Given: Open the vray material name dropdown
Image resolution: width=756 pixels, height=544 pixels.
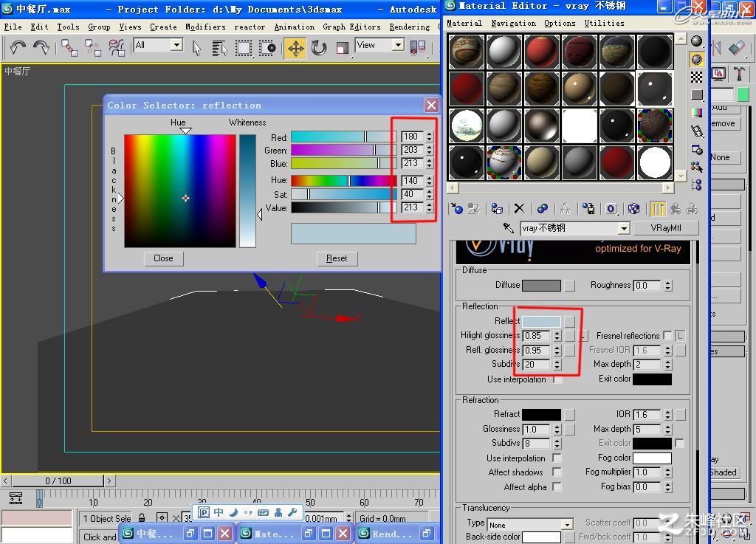Looking at the screenshot, I should tap(624, 228).
